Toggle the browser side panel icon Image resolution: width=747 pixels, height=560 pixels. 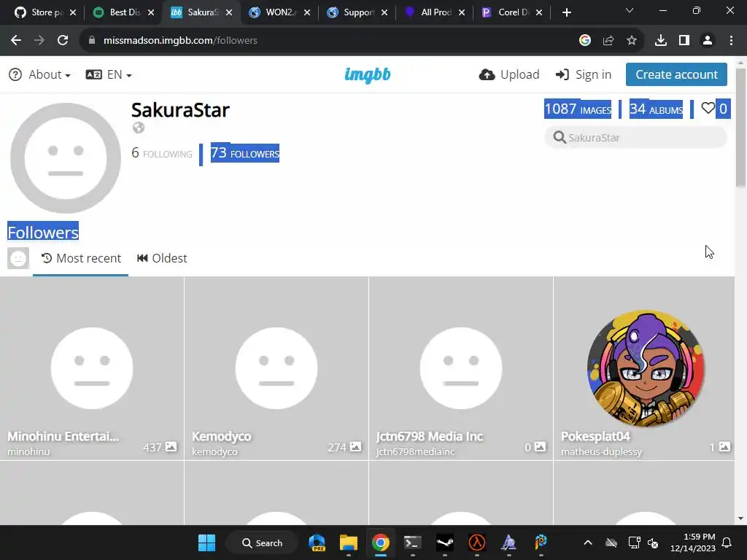[684, 41]
